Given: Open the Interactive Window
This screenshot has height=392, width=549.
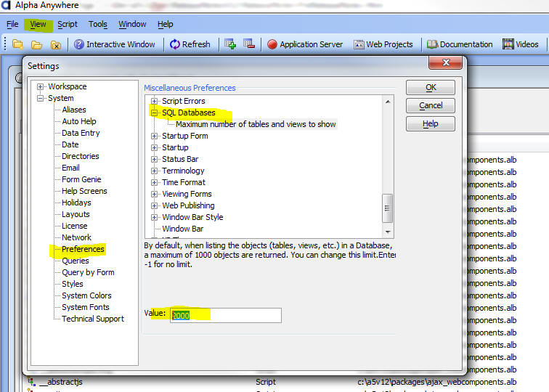Looking at the screenshot, I should pos(115,44).
